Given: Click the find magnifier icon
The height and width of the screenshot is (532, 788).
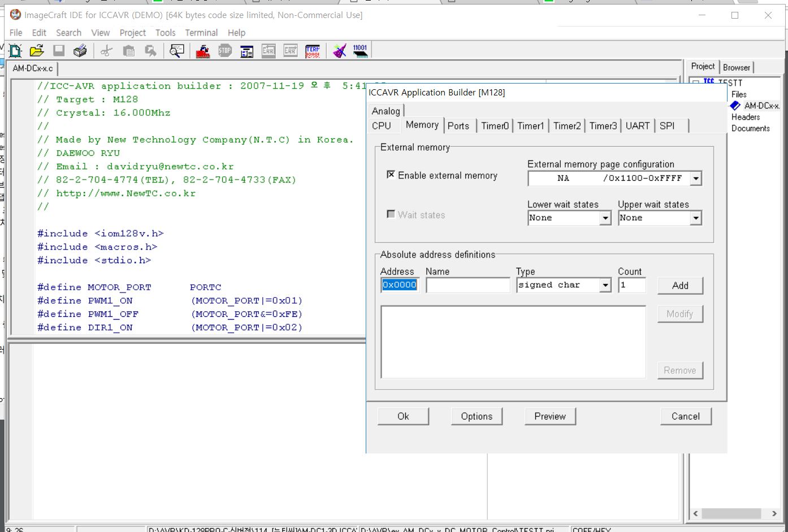Looking at the screenshot, I should pos(177,51).
